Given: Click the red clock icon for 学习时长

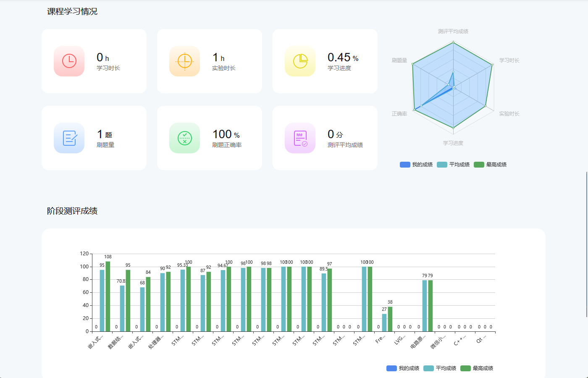Looking at the screenshot, I should point(69,61).
